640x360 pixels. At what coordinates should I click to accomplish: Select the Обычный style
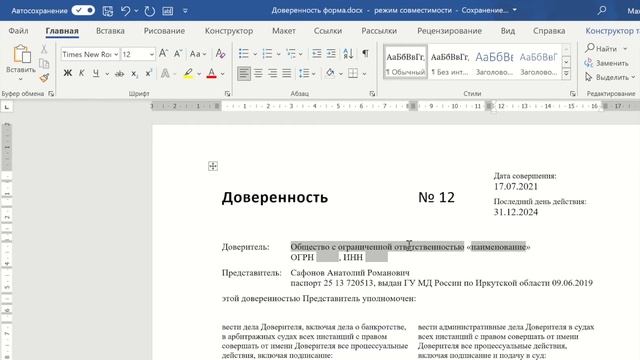(405, 62)
